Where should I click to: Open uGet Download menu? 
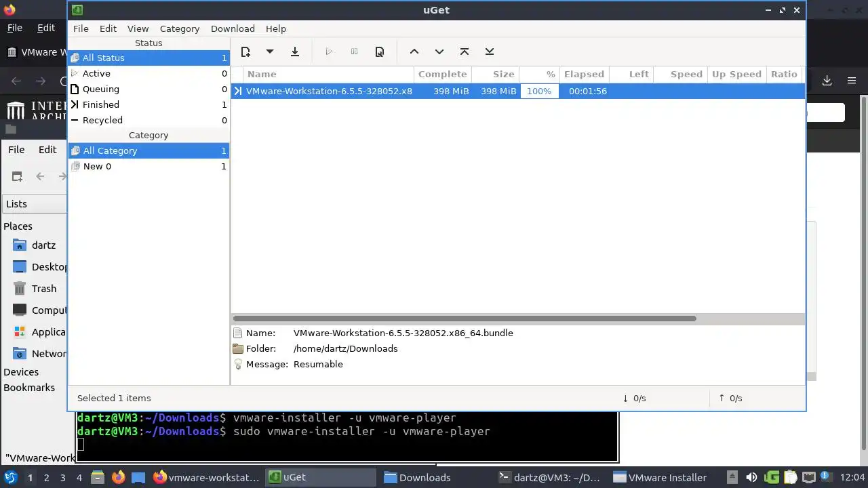pos(233,28)
